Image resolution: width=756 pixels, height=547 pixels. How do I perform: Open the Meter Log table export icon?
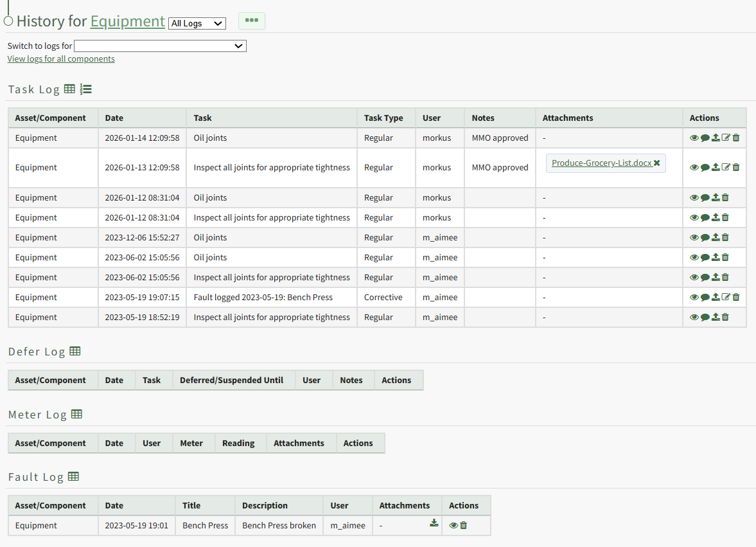(77, 415)
